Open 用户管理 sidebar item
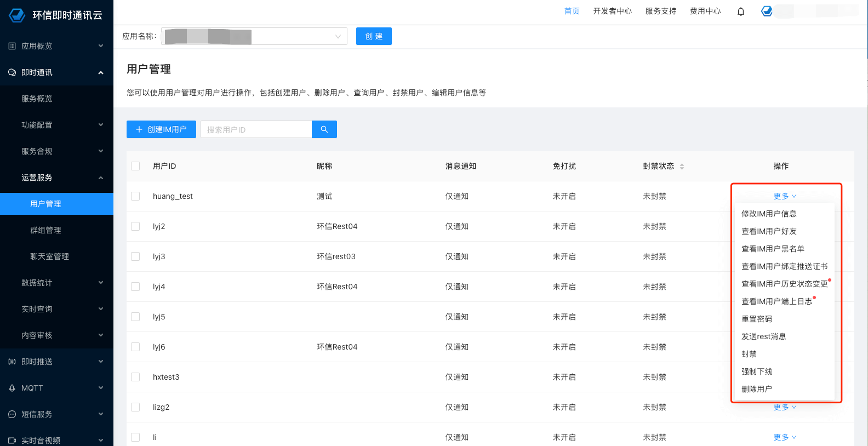868x446 pixels. 57,204
